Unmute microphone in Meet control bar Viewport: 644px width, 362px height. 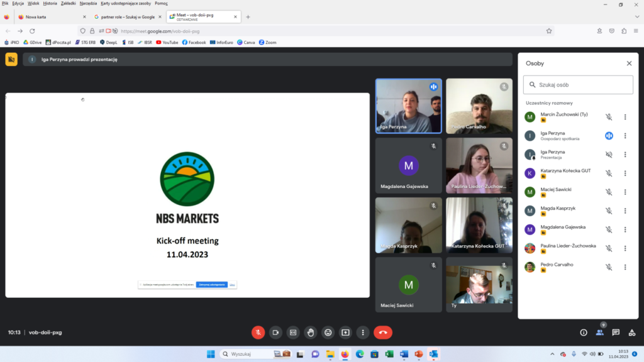(258, 332)
